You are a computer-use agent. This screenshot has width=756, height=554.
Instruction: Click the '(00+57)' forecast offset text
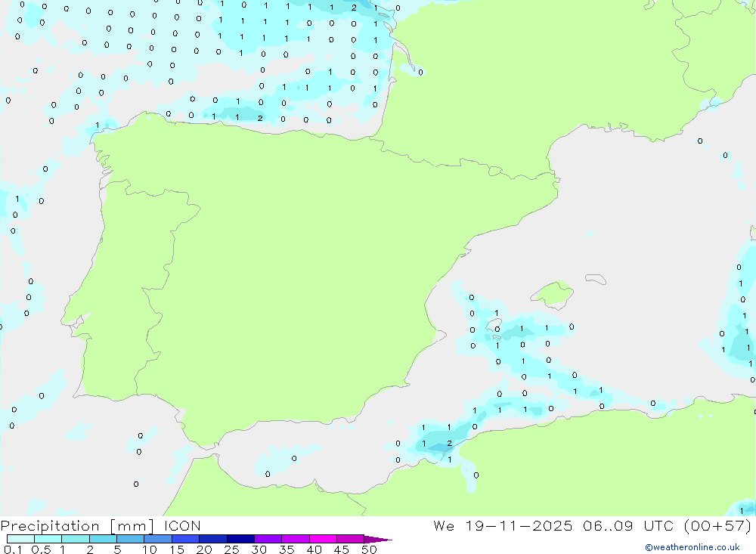(717, 525)
